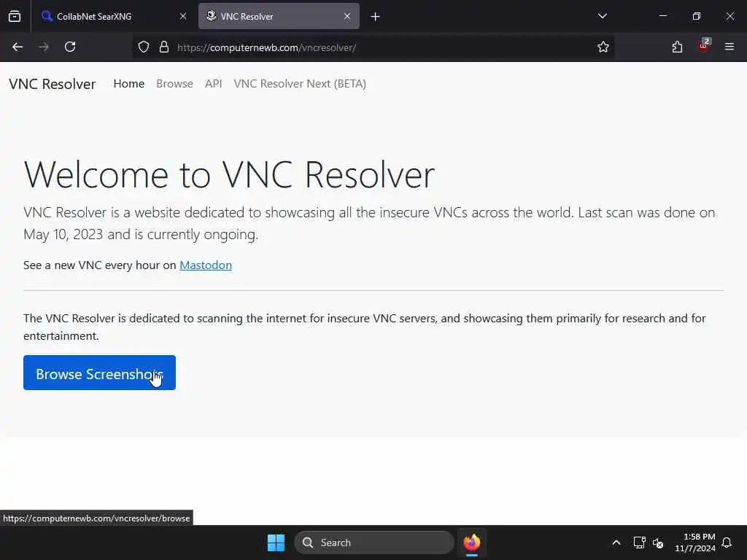
Task: Open notifications bell icon
Action: (727, 542)
